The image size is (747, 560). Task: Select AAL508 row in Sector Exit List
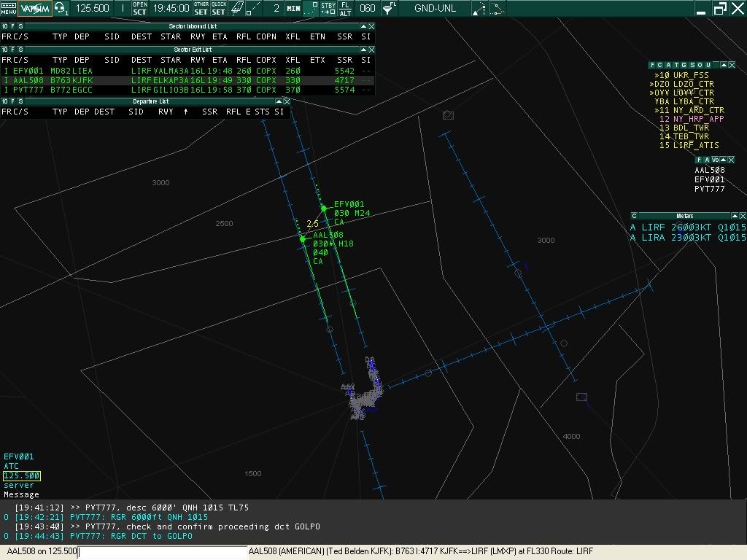tap(187, 80)
